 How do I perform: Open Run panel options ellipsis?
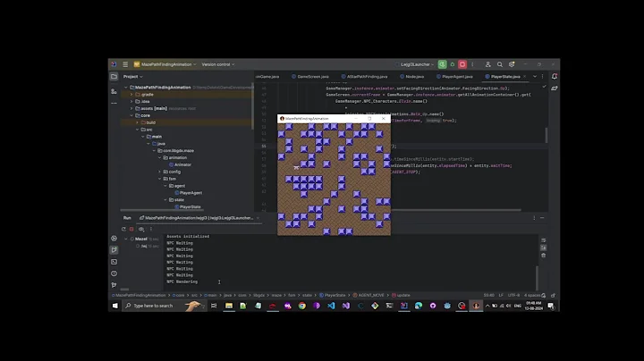coord(534,218)
